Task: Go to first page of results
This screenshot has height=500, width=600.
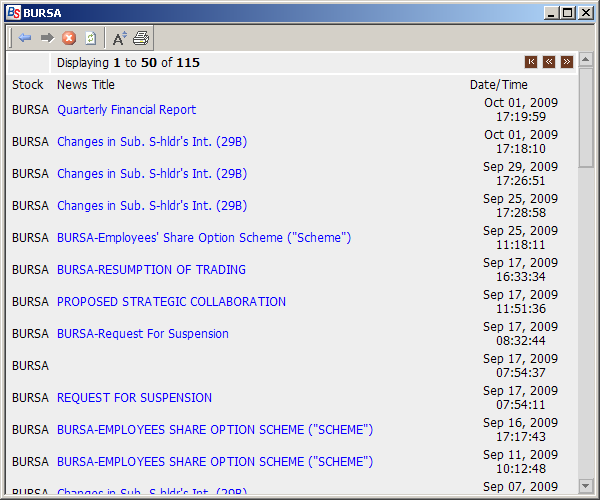Action: pos(531,62)
